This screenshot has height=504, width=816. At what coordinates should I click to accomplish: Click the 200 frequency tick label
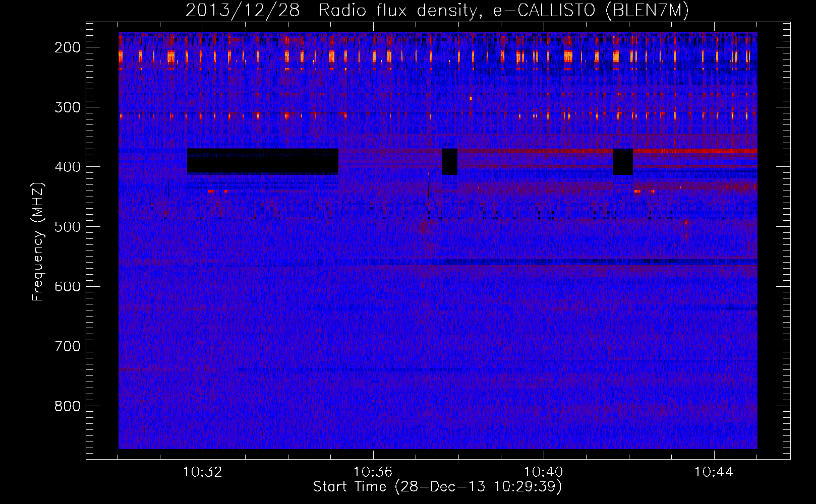click(x=67, y=47)
